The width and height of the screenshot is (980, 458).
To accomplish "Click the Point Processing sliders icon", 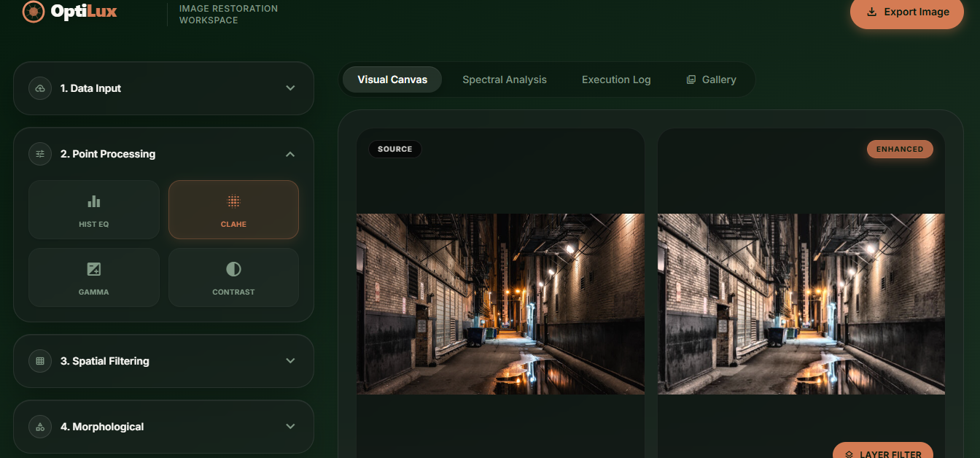I will click(x=40, y=154).
